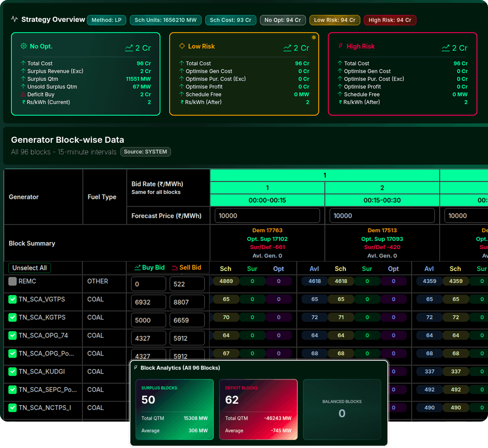The height and width of the screenshot is (448, 488).
Task: Click up-arrow icon beside Surplus Qtm
Action: [x=23, y=79]
